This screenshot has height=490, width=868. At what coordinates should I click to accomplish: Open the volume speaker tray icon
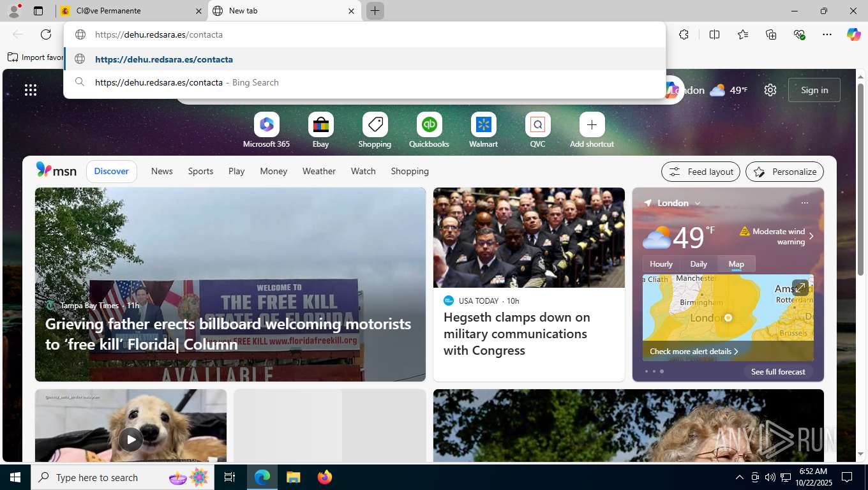tap(770, 477)
